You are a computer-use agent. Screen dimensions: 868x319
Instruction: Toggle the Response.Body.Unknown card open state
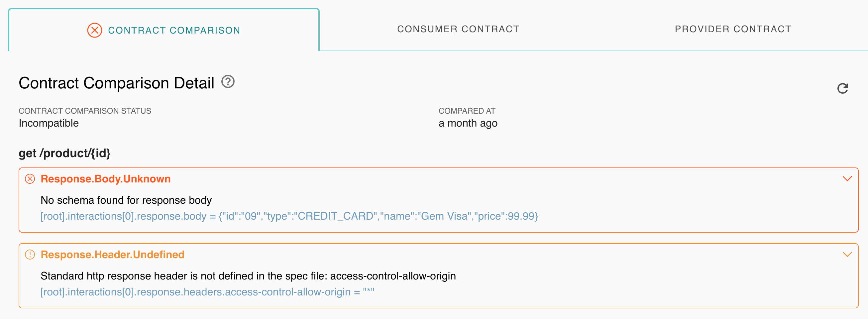coord(847,179)
